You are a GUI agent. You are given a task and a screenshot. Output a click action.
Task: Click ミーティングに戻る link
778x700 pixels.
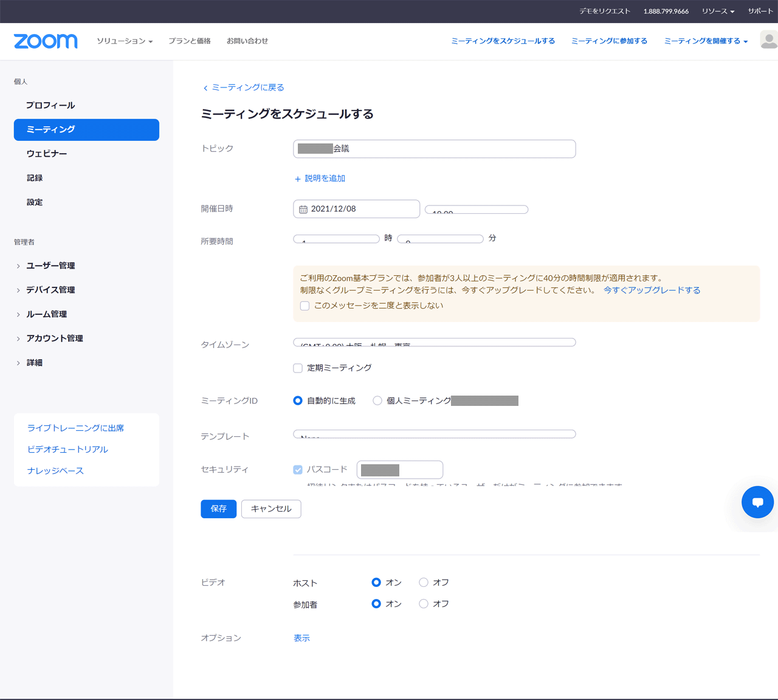248,87
